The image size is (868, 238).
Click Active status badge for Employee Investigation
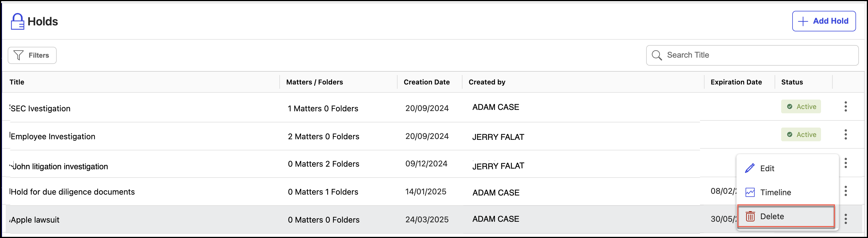click(x=801, y=135)
